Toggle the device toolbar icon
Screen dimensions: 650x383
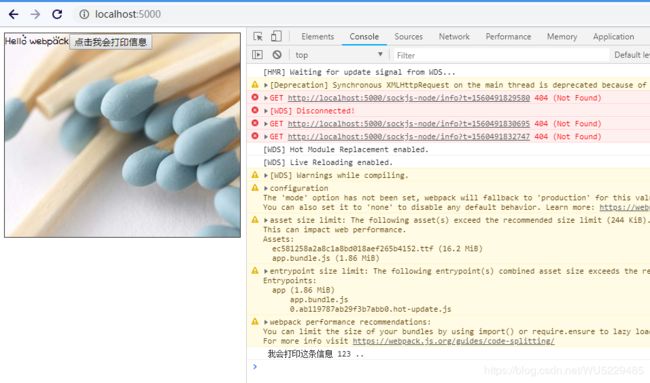pyautogui.click(x=276, y=36)
